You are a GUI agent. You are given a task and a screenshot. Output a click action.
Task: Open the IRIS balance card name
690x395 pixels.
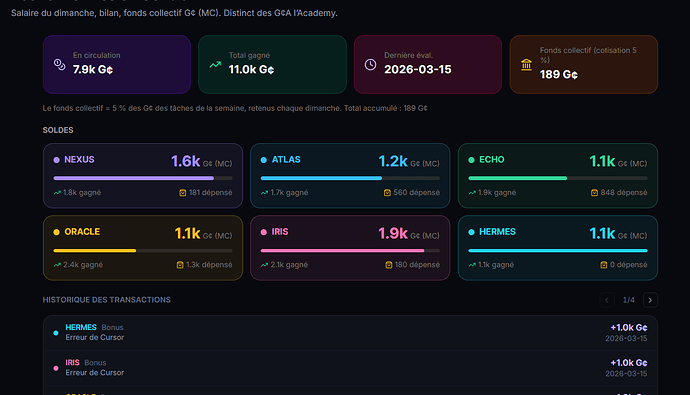click(280, 232)
